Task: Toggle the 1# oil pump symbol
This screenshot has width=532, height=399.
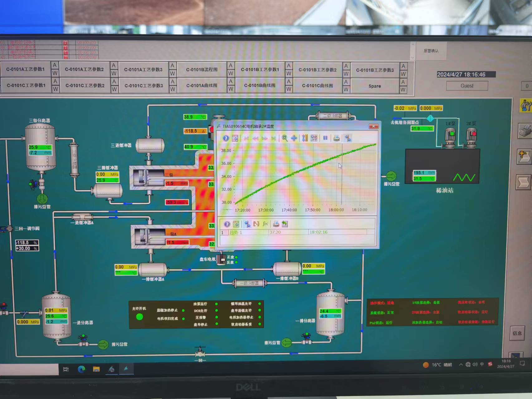Action: [x=450, y=137]
